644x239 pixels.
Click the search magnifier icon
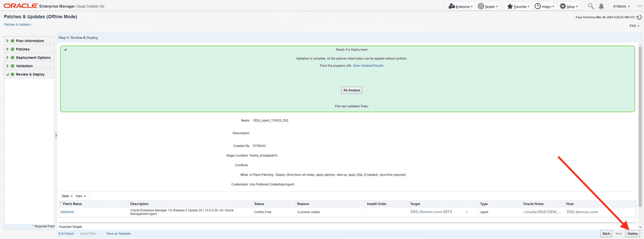(x=590, y=6)
